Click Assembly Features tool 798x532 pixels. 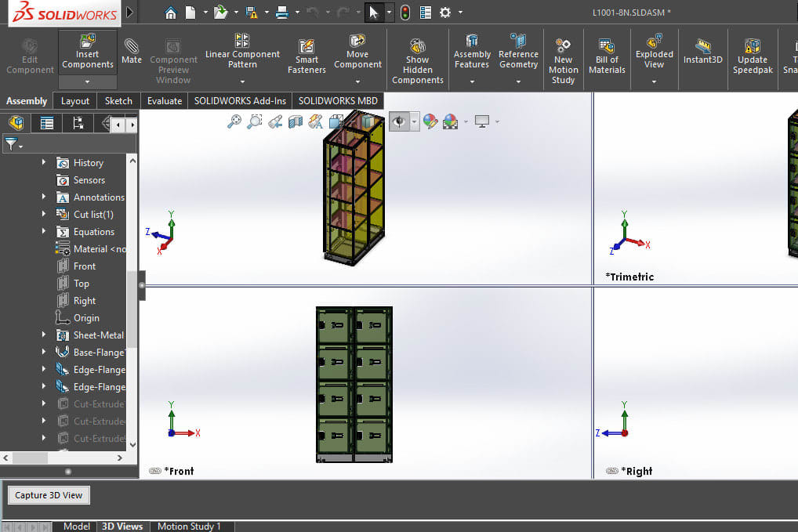click(x=472, y=52)
